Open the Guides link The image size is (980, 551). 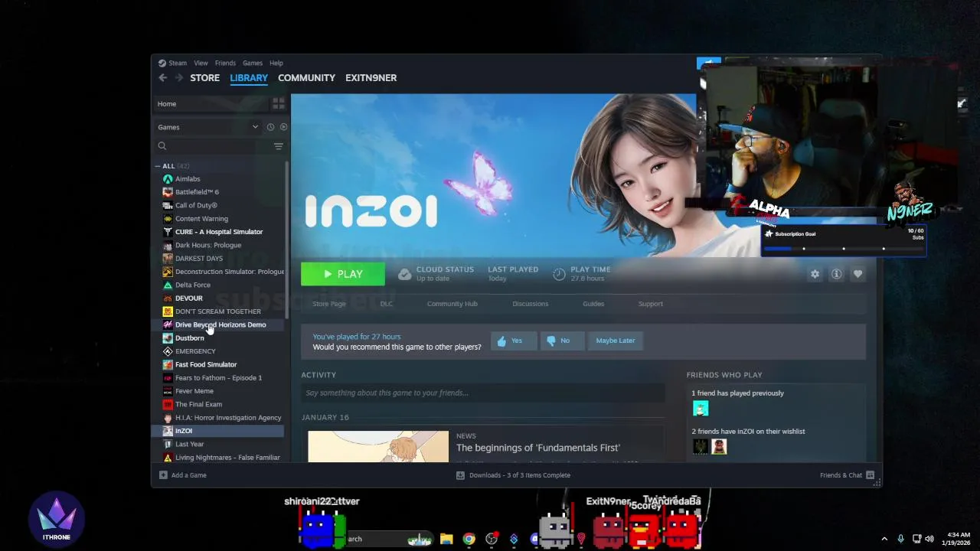(x=593, y=304)
